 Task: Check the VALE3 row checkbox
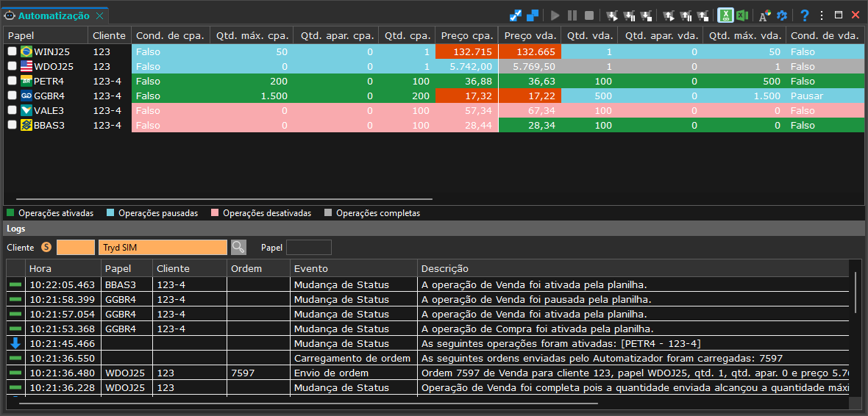(x=13, y=111)
